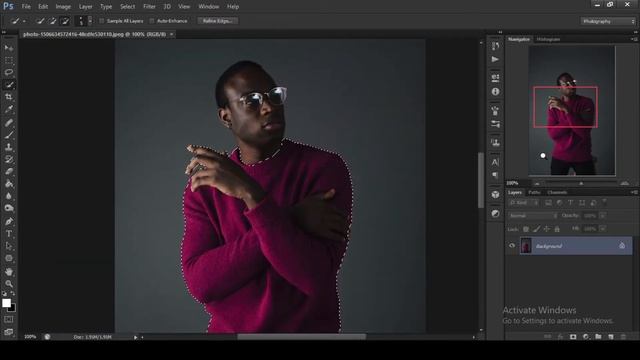Choose Subtract from selection mode

point(64,21)
